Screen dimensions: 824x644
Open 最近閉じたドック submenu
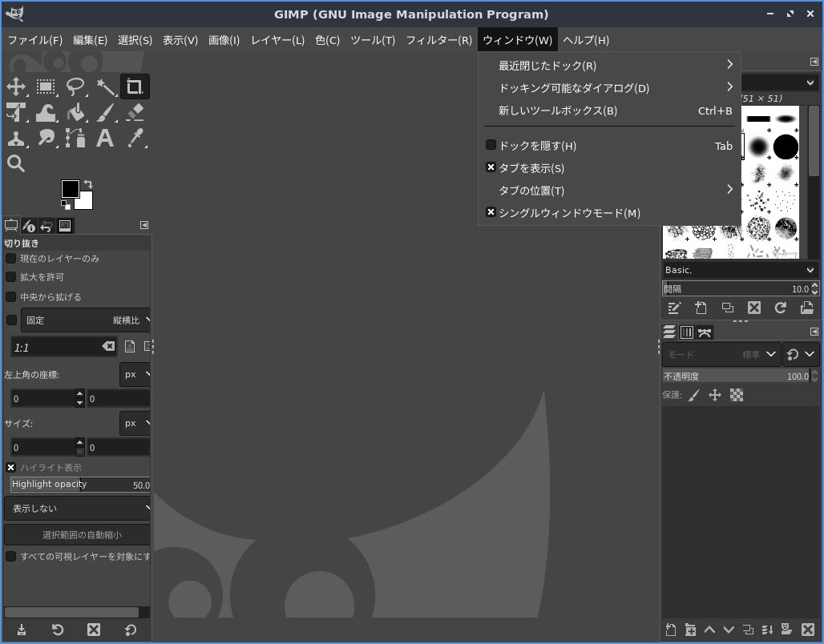610,66
